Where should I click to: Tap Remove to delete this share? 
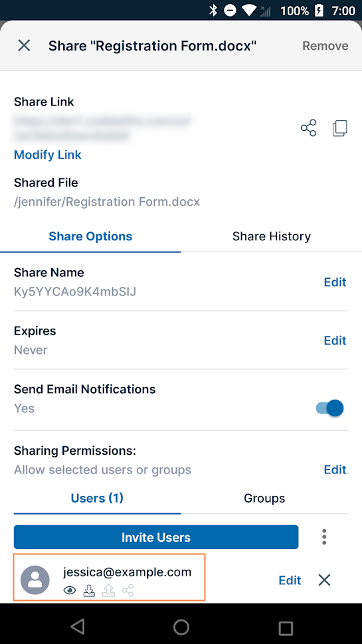[325, 46]
